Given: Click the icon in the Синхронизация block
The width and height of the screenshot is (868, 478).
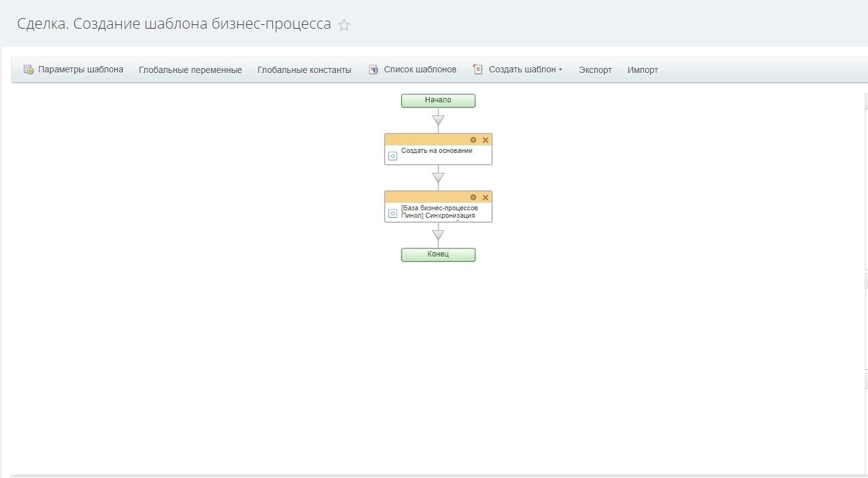Looking at the screenshot, I should pos(393,213).
